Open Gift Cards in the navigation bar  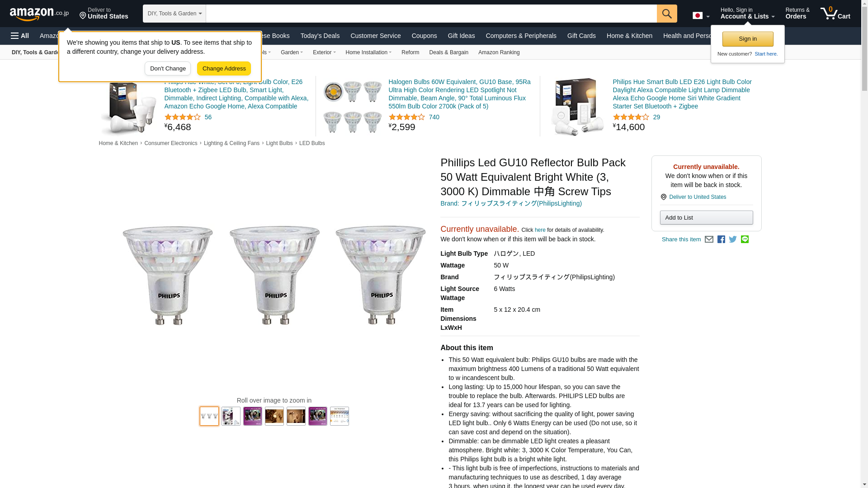581,36
